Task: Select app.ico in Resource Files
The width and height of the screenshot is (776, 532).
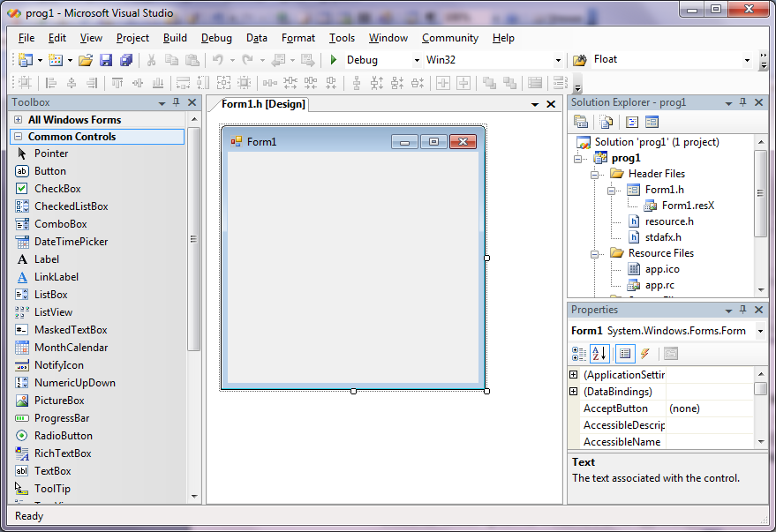Action: click(662, 269)
